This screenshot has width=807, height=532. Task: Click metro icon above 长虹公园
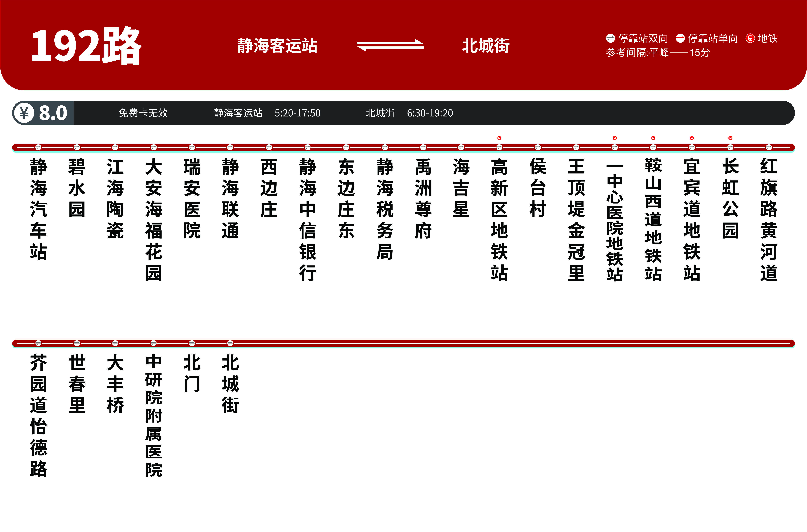pyautogui.click(x=730, y=138)
